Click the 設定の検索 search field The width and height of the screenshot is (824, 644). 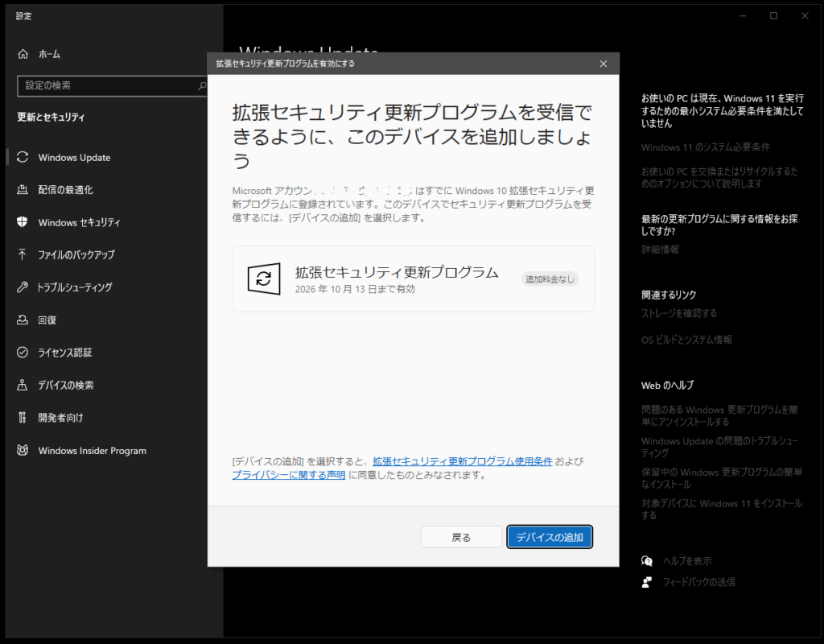[x=113, y=85]
